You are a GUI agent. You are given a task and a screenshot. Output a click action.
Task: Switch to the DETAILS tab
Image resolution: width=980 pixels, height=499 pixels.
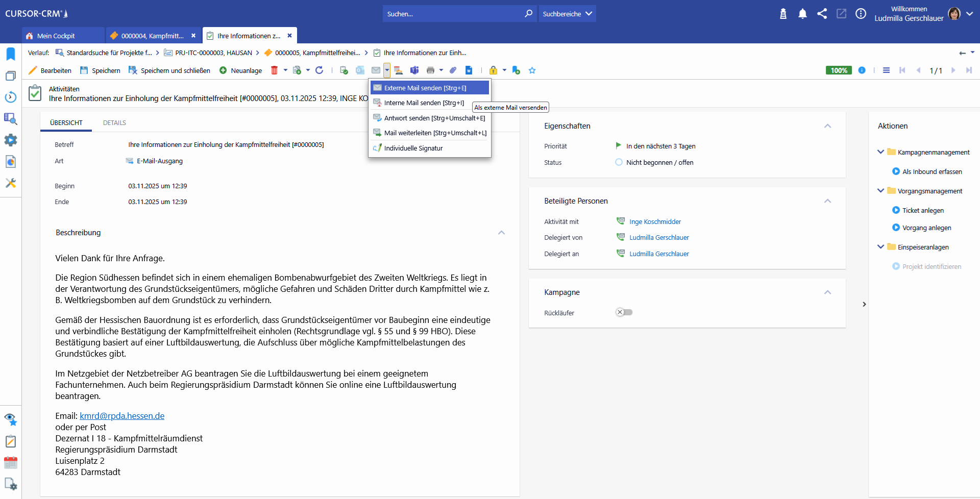coord(114,123)
